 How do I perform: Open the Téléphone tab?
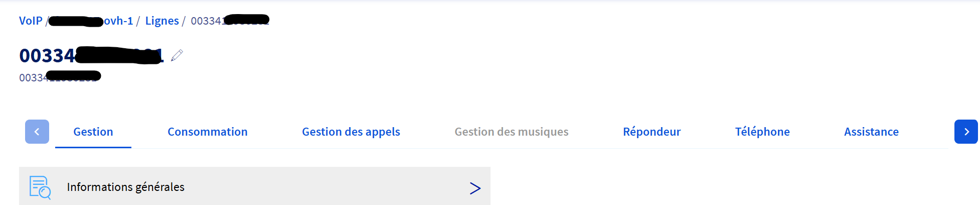[762, 132]
